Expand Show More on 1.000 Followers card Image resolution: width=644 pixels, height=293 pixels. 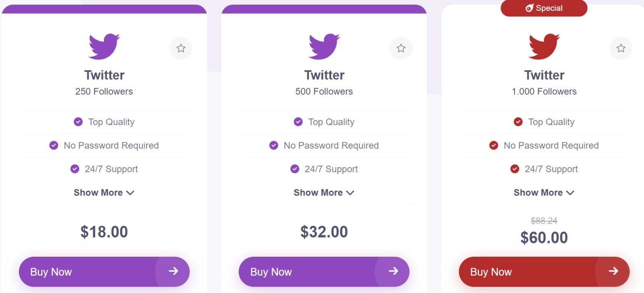544,193
